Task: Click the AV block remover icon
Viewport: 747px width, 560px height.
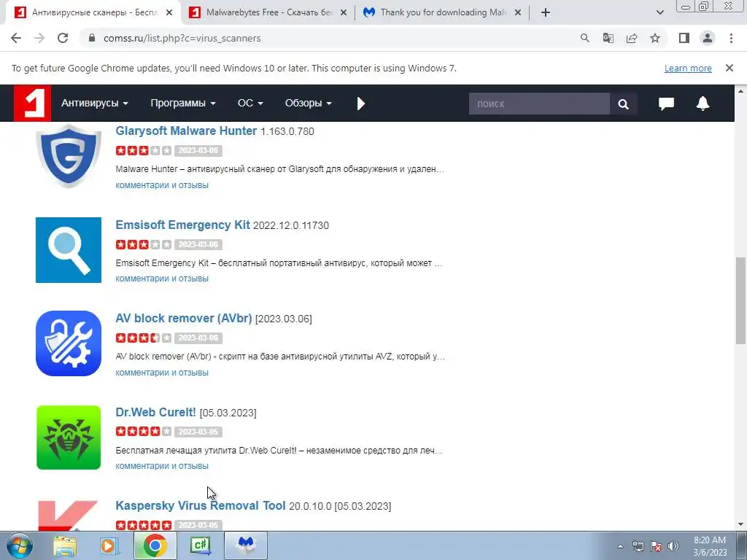Action: coord(69,343)
